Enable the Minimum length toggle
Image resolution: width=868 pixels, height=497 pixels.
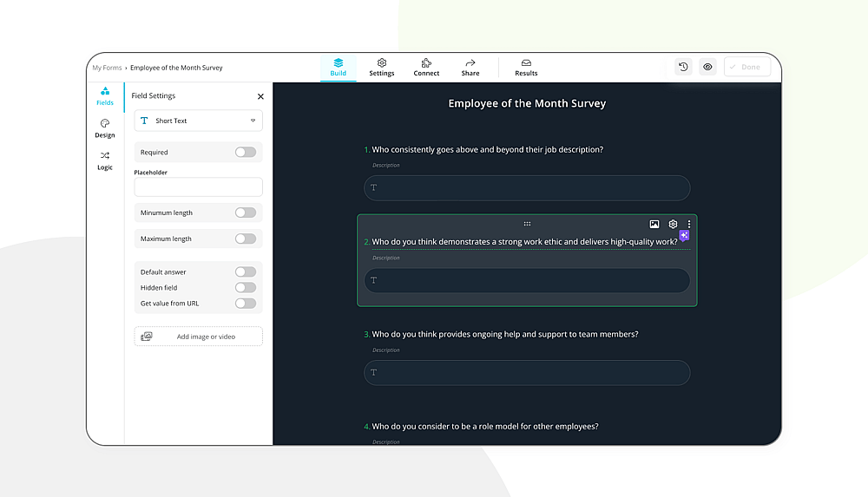pyautogui.click(x=246, y=213)
